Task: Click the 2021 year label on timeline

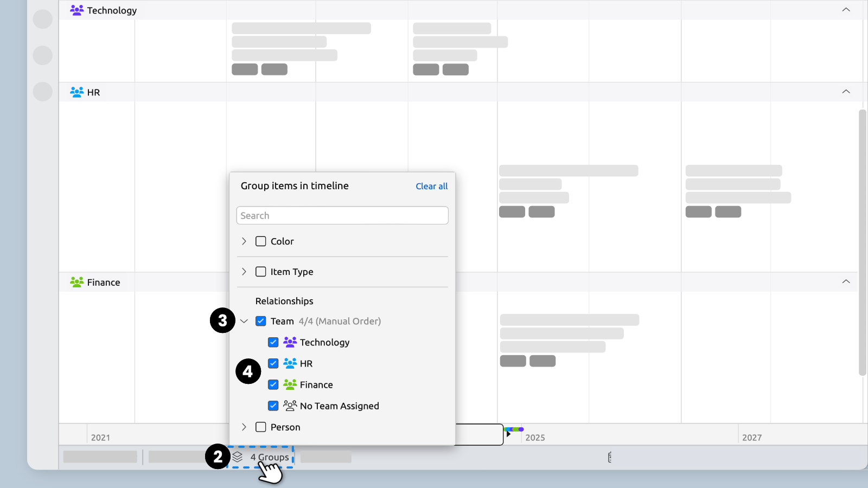Action: (100, 438)
